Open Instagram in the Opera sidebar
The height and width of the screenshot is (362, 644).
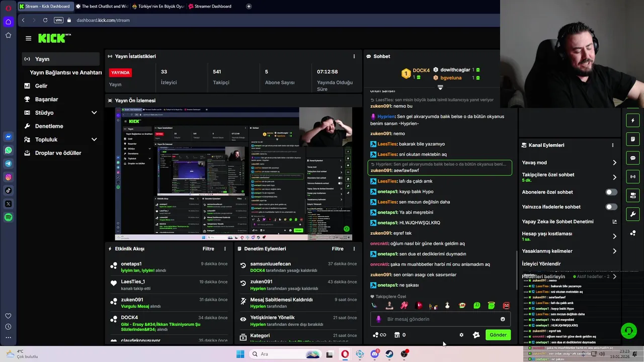tap(8, 177)
